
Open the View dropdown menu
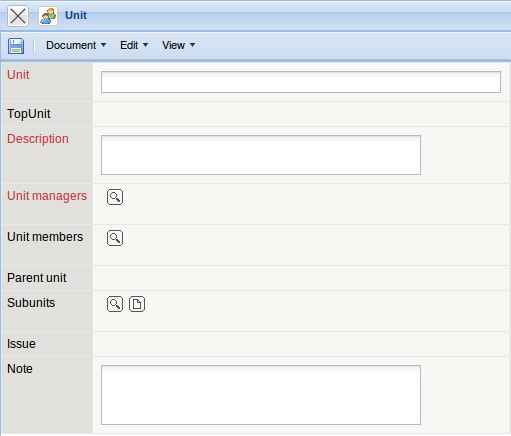pos(178,45)
